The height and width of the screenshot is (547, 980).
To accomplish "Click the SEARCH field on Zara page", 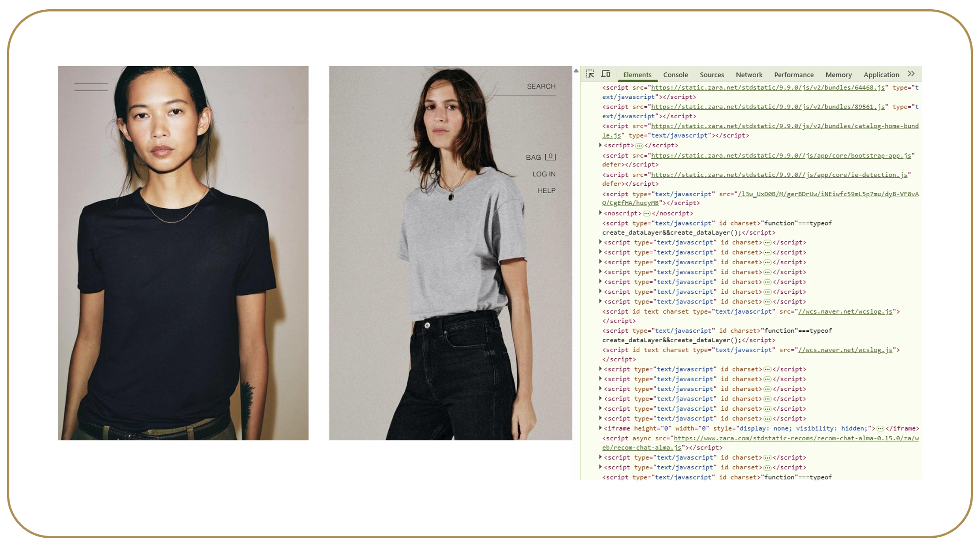I will [524, 87].
